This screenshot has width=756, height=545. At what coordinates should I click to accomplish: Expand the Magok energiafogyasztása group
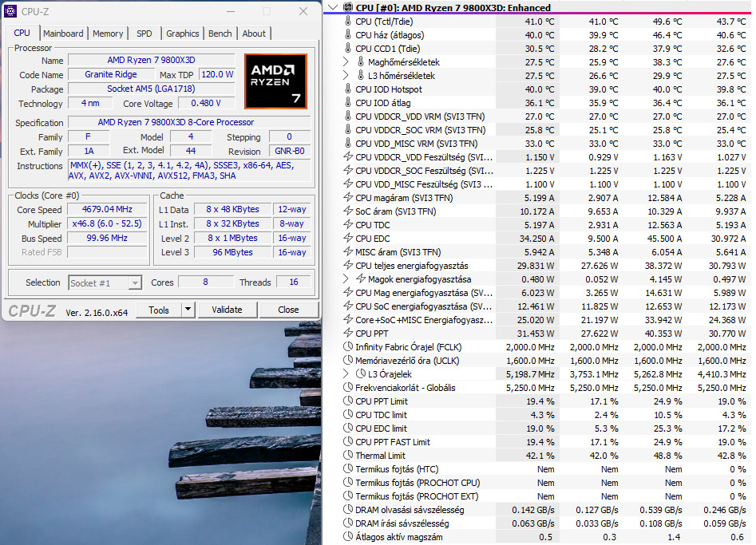[345, 278]
